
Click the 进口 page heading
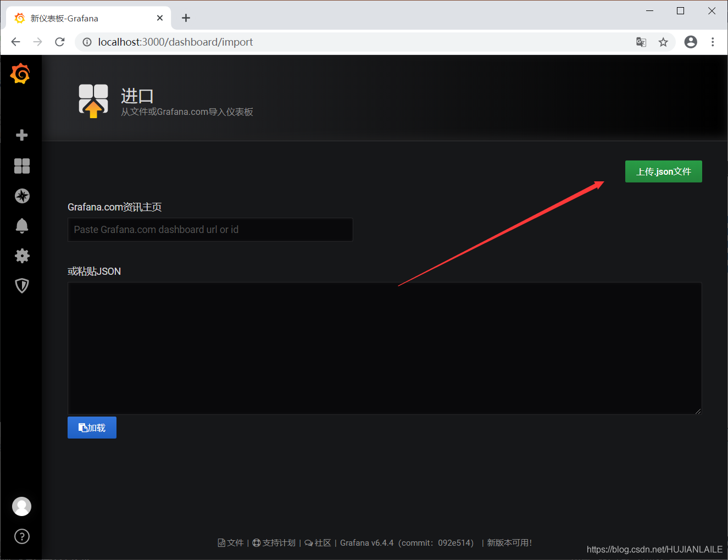137,96
